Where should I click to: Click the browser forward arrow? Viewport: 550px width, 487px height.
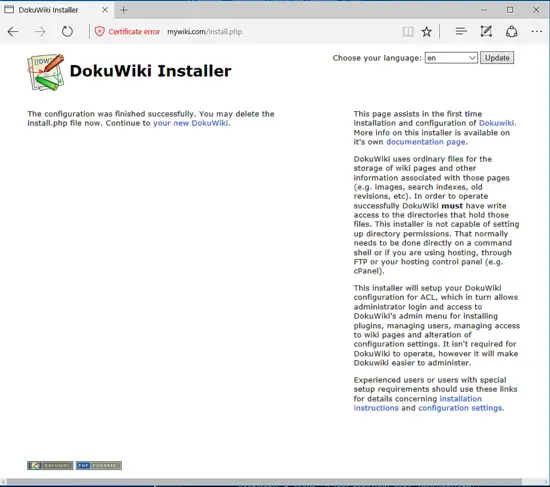(40, 32)
